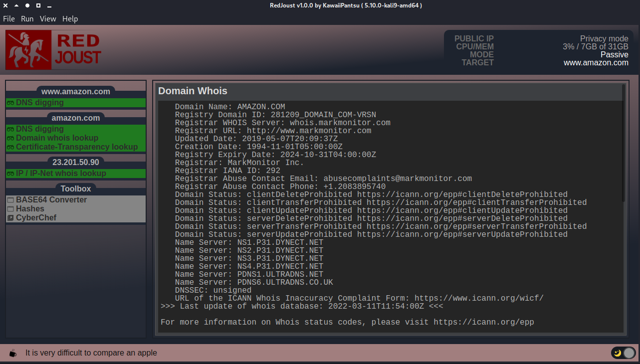This screenshot has width=640, height=364.
Task: Click window icon beside BASE64 Converter
Action: tap(10, 200)
